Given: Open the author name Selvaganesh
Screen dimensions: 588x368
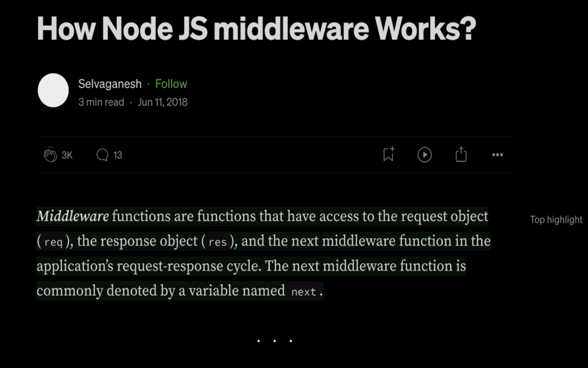Looking at the screenshot, I should (x=109, y=84).
